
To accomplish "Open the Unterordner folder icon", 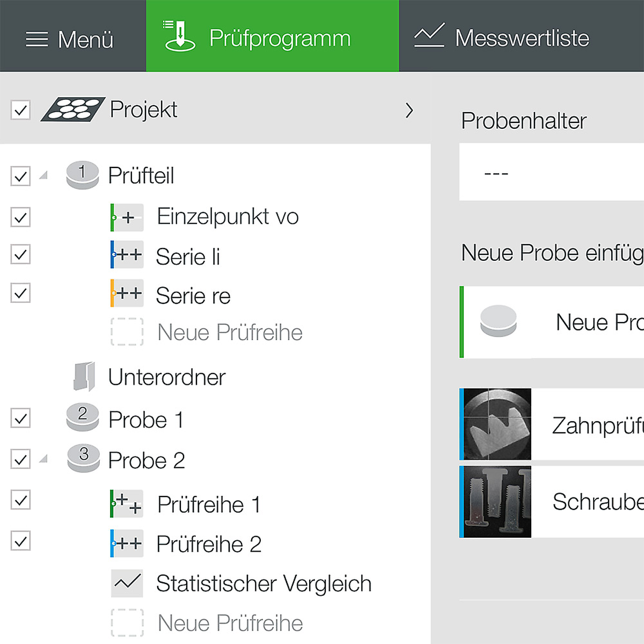I will (84, 376).
